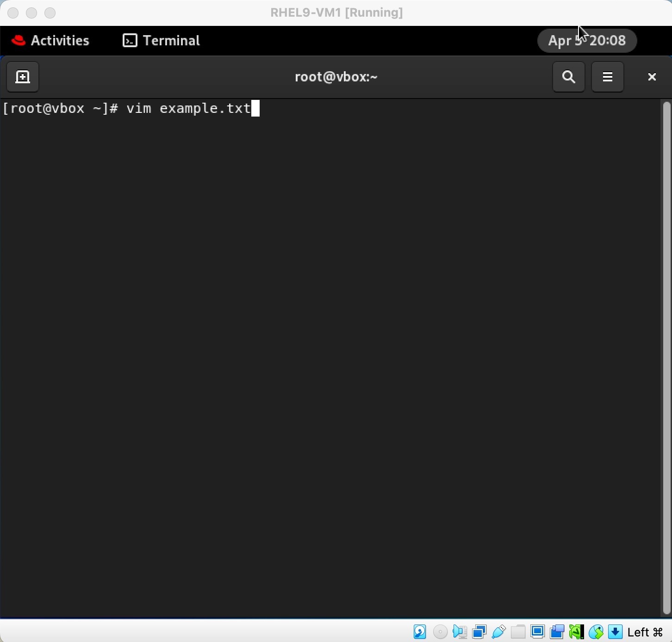Open the terminal search tool
This screenshot has height=642, width=672.
(x=569, y=77)
